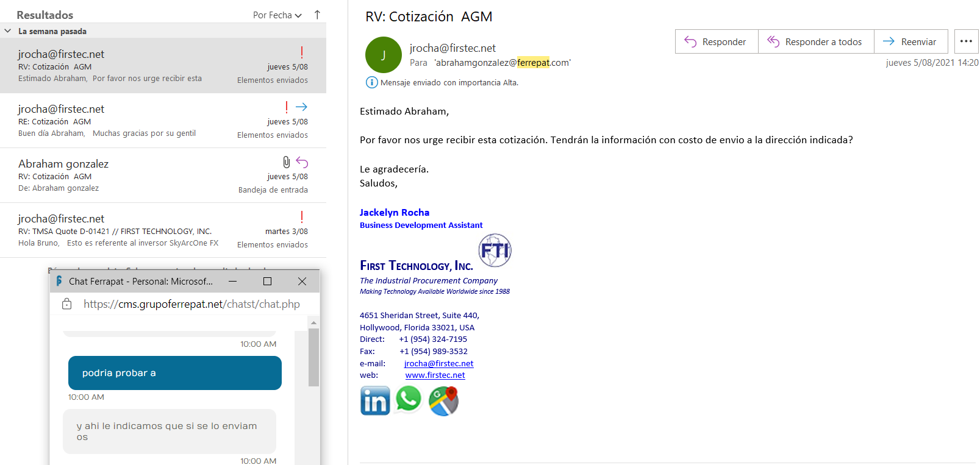The image size is (980, 465).
Task: Click forwarded arrow icon on RE: Cotización email
Action: (301, 107)
